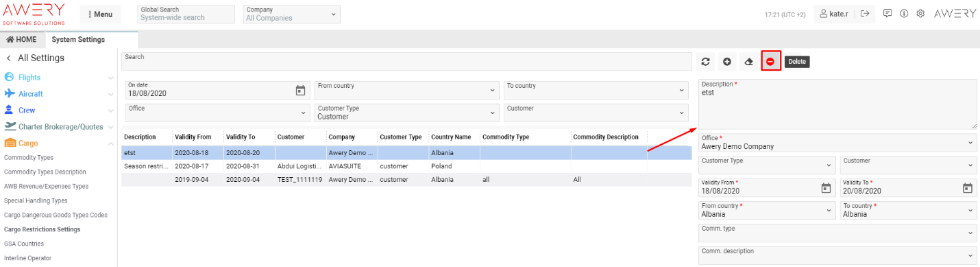
Task: Sort by Validity From column header
Action: tap(193, 137)
